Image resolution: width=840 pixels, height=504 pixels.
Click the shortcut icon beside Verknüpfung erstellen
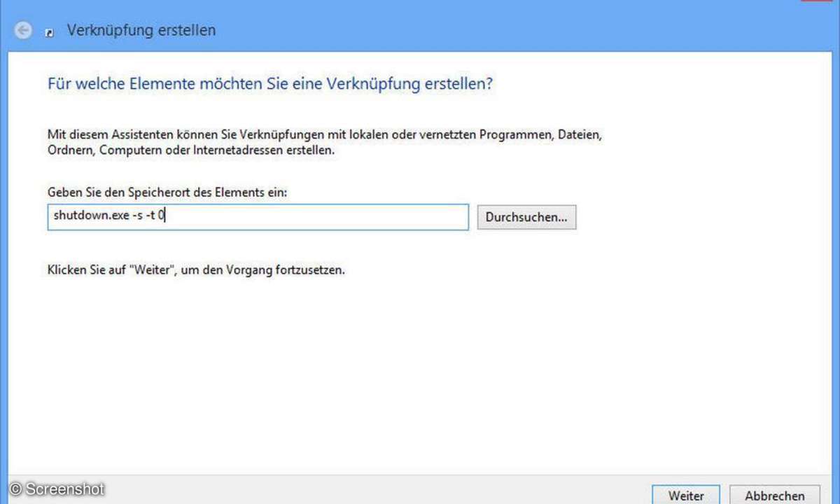coord(50,32)
